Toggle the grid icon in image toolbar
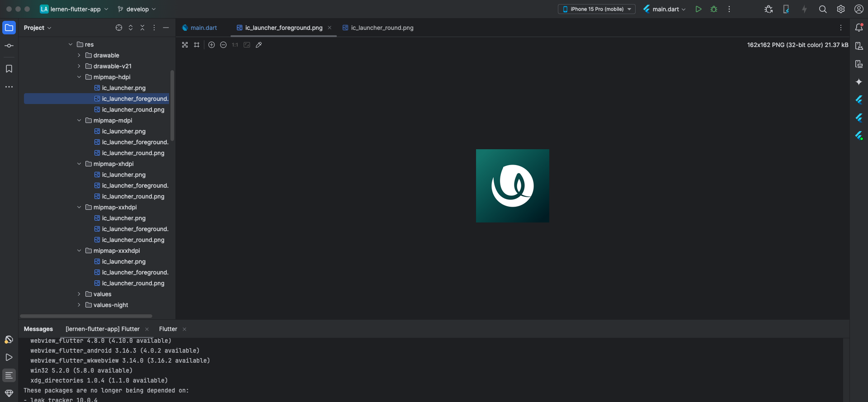 tap(197, 45)
